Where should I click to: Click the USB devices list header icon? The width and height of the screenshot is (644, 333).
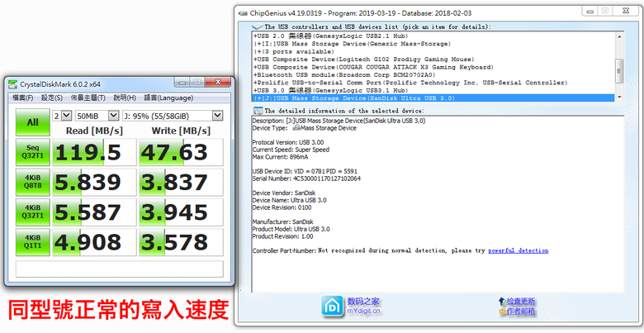(258, 26)
